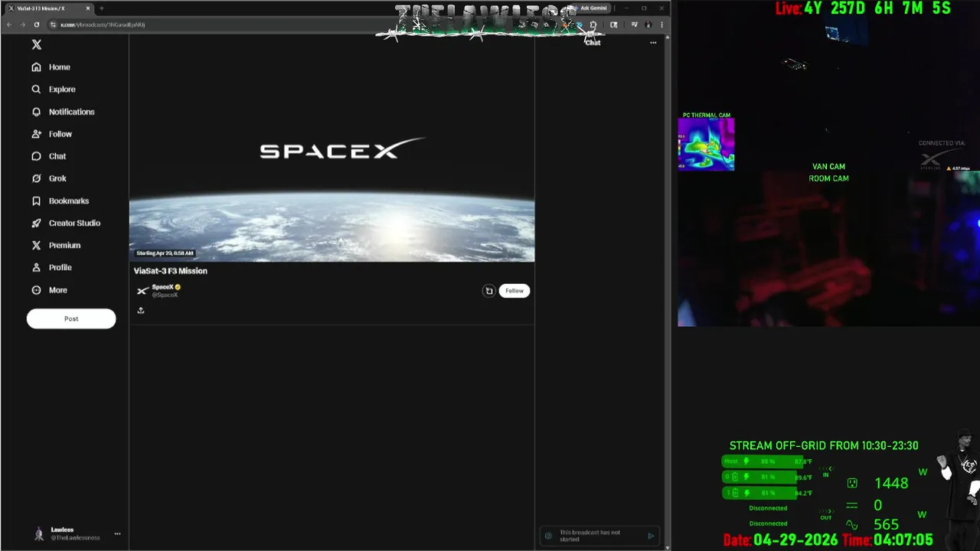Click the SpaceX broadcast video thumbnail
Viewport: 980px width, 551px height.
point(332,148)
